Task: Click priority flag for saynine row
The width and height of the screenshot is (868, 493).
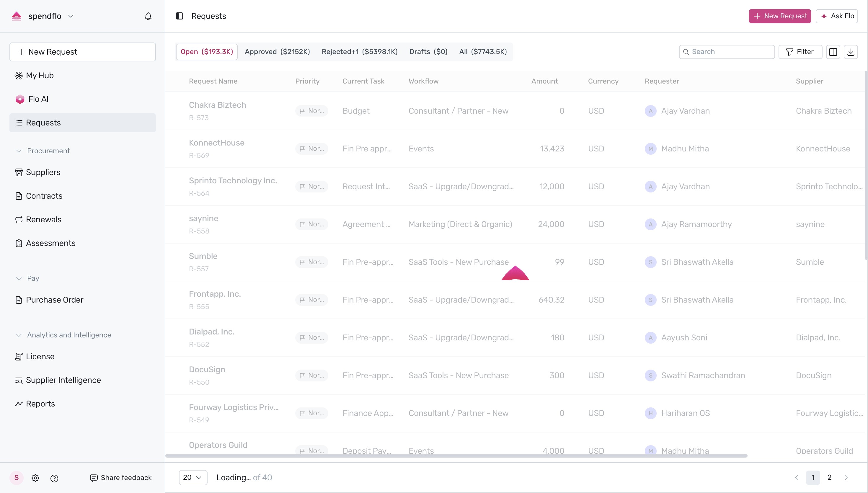Action: [x=311, y=224]
